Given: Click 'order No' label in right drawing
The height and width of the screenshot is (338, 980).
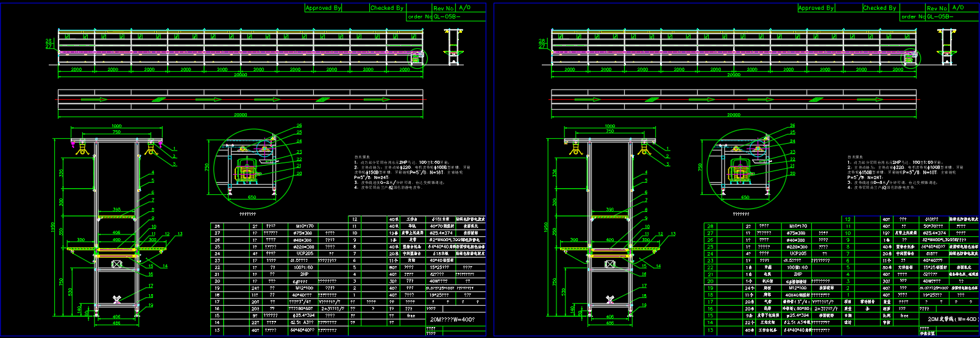Looking at the screenshot, I should point(913,17).
